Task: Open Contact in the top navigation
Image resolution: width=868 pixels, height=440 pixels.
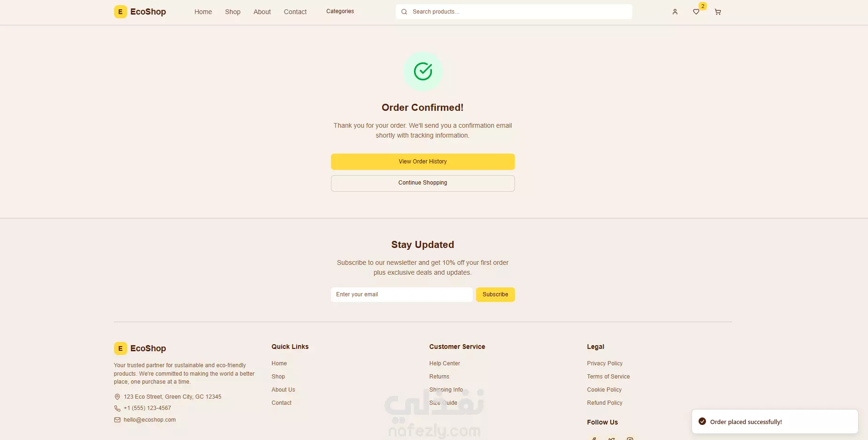Action: 295,12
